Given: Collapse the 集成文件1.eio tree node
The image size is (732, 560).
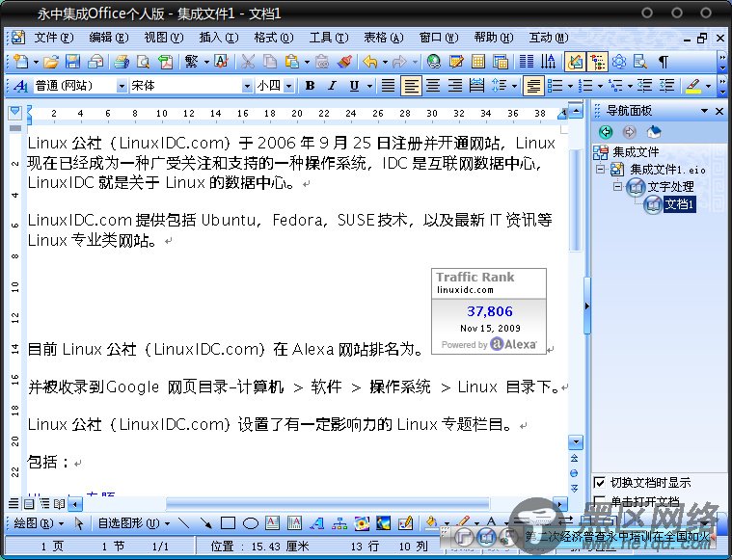Looking at the screenshot, I should click(x=600, y=169).
